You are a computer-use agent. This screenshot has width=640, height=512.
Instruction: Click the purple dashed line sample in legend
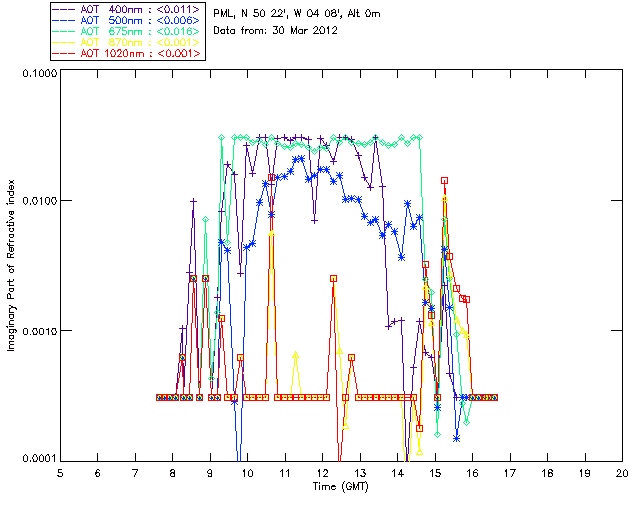click(x=64, y=10)
